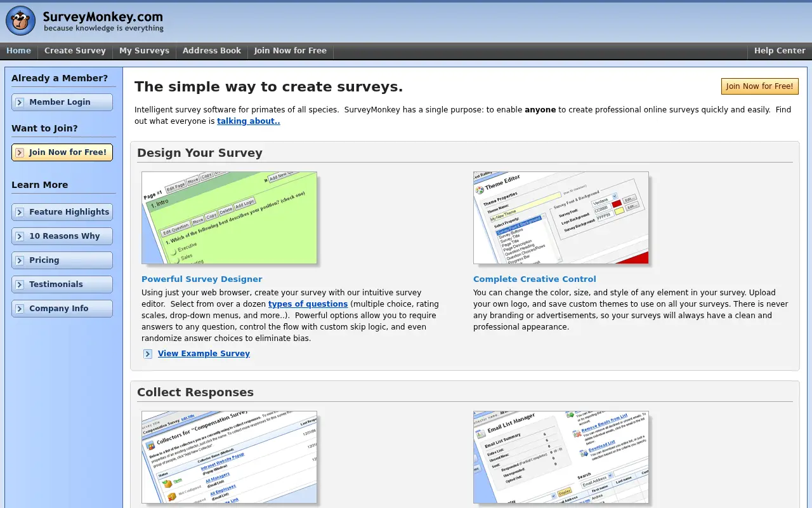Viewport: 812px width, 508px height.
Task: Click the Design Your Survey section heading
Action: pyautogui.click(x=200, y=153)
